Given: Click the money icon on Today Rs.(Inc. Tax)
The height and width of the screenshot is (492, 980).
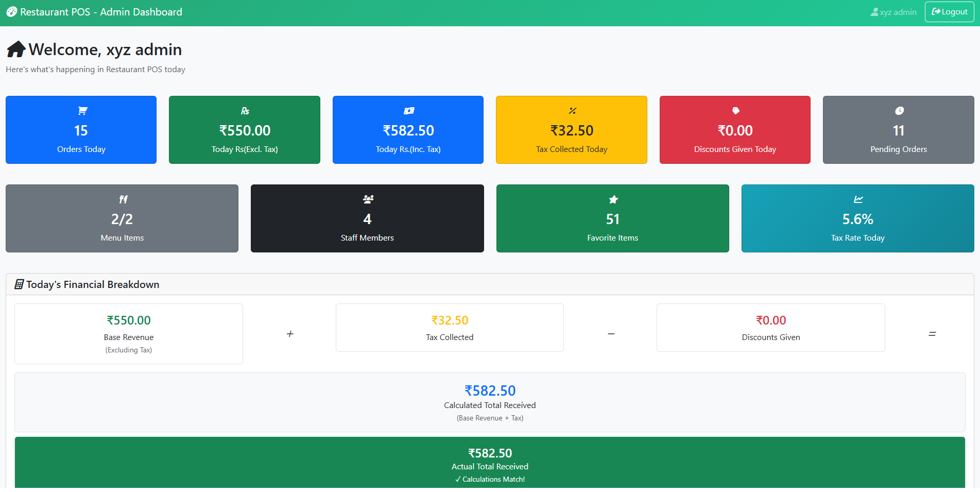Looking at the screenshot, I should [x=408, y=110].
